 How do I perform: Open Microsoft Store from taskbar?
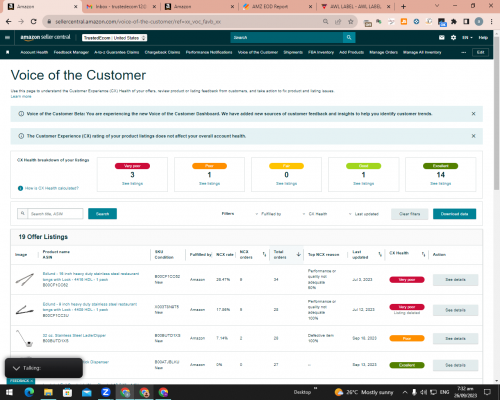pos(68,392)
